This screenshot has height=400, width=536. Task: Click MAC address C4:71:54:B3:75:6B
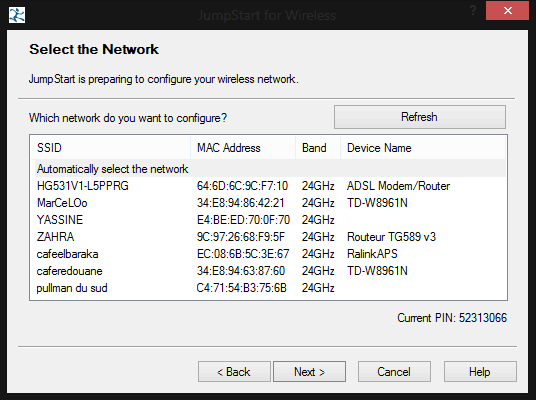click(242, 288)
